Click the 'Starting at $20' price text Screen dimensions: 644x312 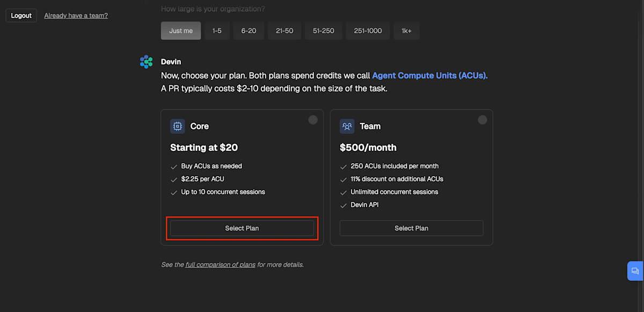[x=204, y=148]
